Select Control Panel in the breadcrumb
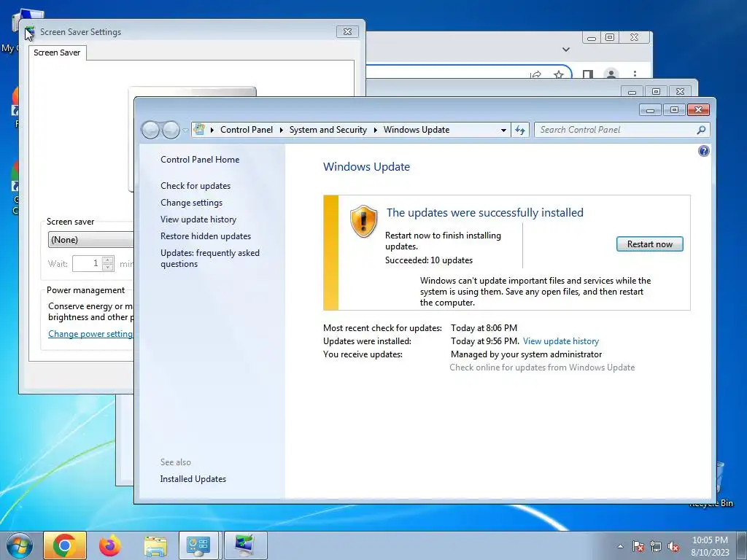The image size is (747, 560). click(x=247, y=130)
